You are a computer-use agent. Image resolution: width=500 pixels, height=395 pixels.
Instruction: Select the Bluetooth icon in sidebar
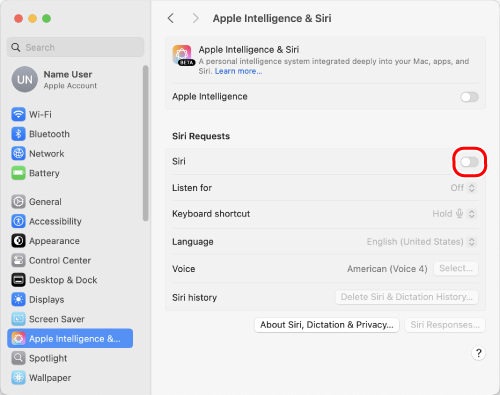[18, 134]
